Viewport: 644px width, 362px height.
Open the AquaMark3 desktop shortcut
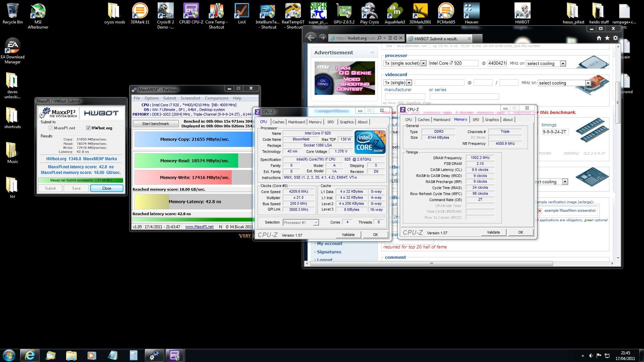click(395, 13)
